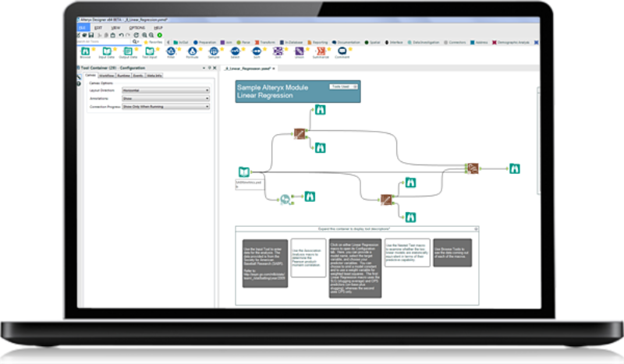Pick the Output Data tool in palette
The image size is (624, 364).
[x=128, y=52]
